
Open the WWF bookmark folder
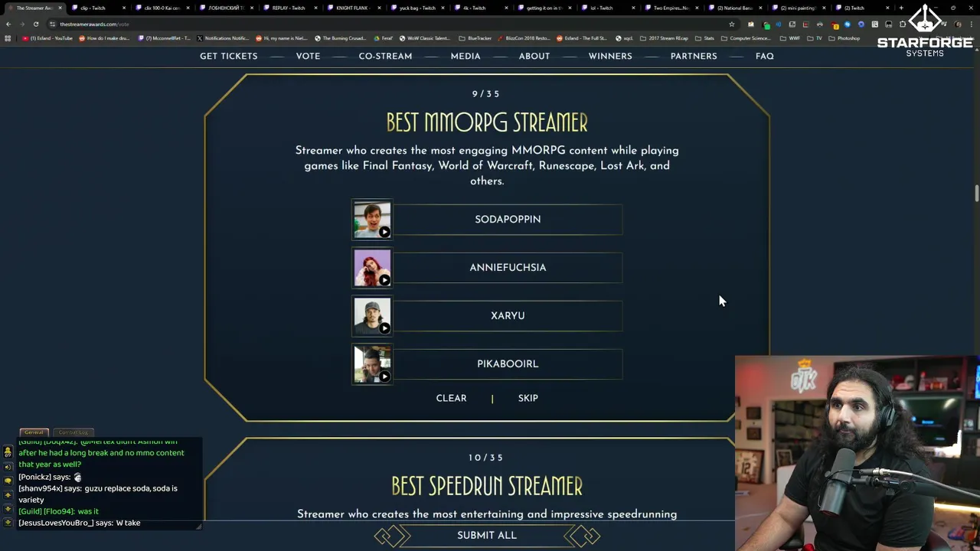pos(790,38)
